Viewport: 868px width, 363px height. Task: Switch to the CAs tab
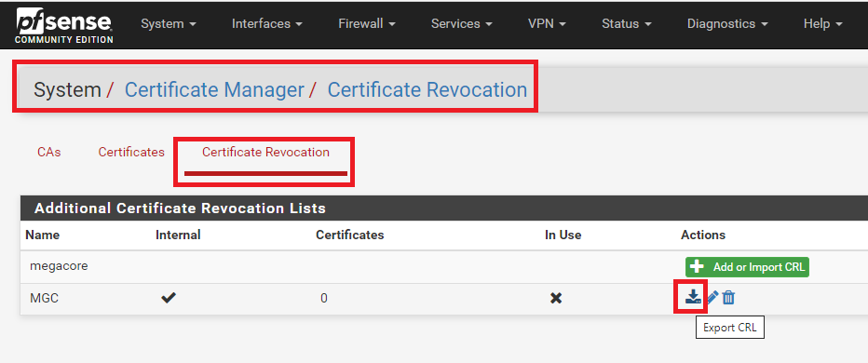click(x=49, y=152)
